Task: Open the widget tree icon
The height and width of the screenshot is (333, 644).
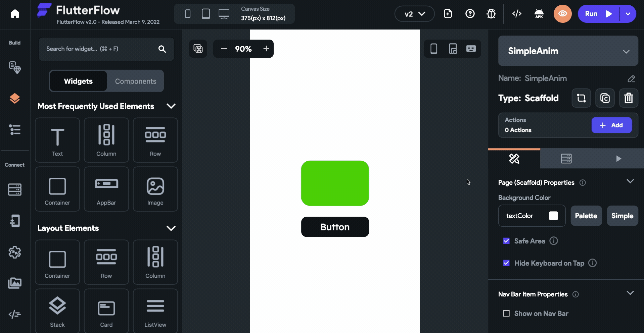Action: (x=15, y=129)
